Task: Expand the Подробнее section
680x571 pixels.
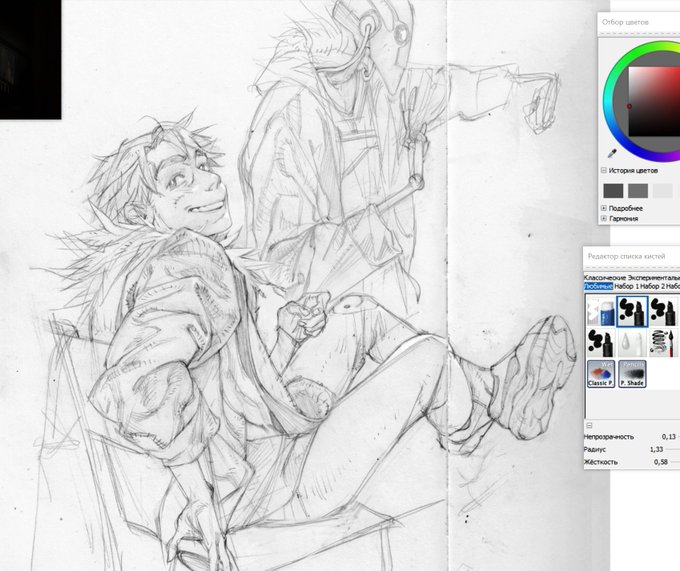Action: (603, 208)
